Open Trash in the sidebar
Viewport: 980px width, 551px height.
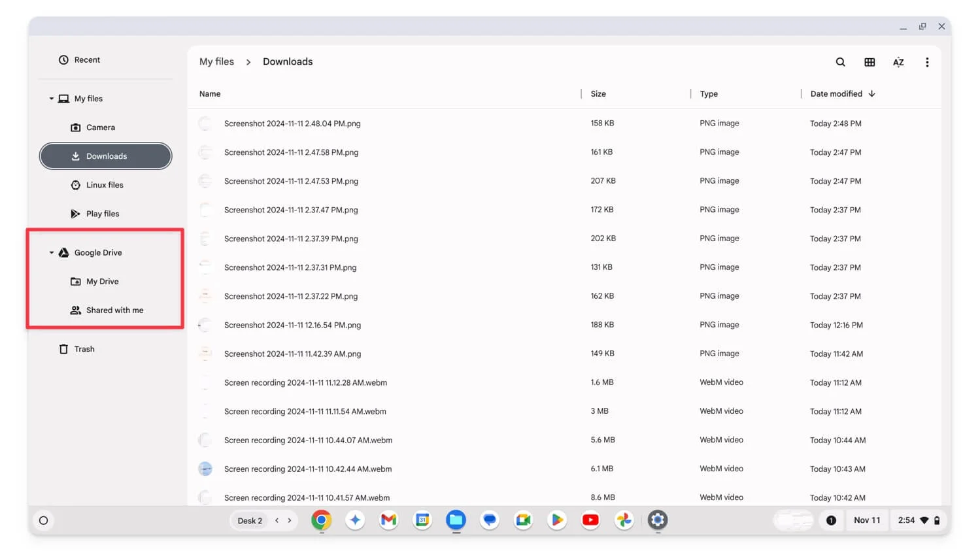[84, 349]
